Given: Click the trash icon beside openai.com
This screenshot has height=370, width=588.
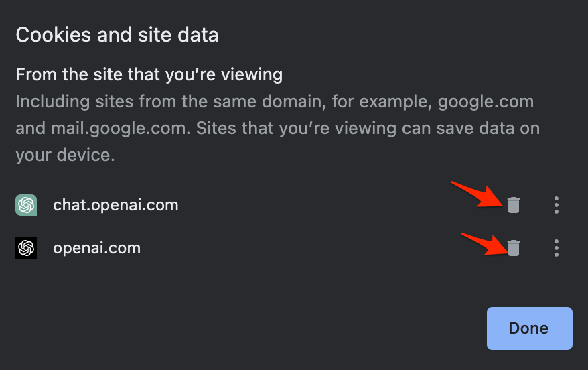Looking at the screenshot, I should point(514,248).
